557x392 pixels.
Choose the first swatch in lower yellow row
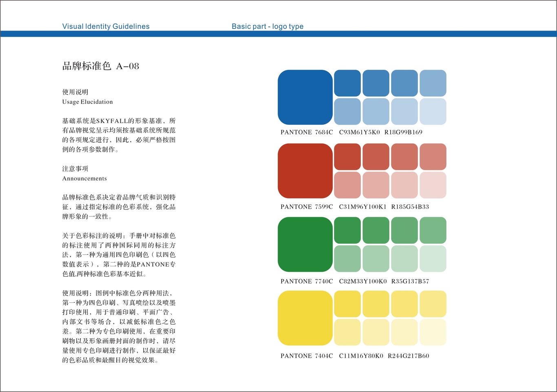tap(347, 333)
